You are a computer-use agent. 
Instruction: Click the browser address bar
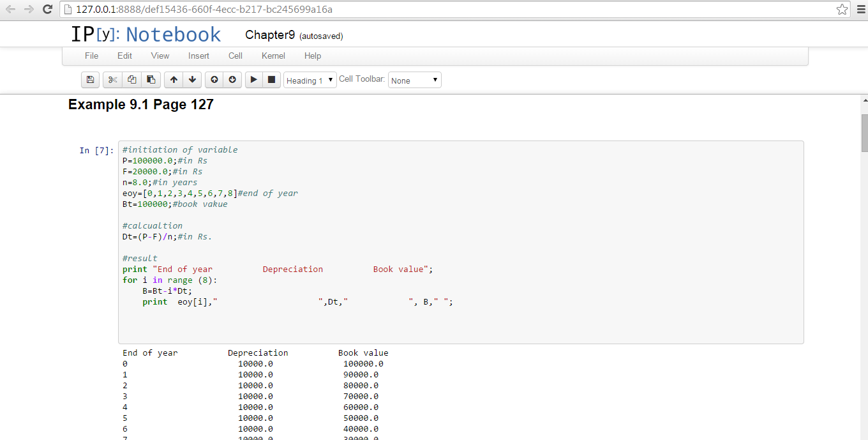click(x=447, y=10)
